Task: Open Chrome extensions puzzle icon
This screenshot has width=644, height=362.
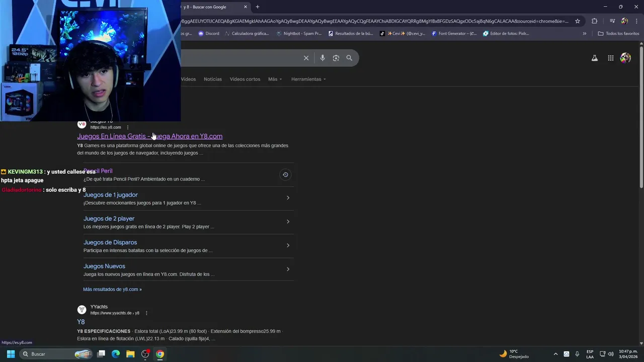Action: click(595, 21)
